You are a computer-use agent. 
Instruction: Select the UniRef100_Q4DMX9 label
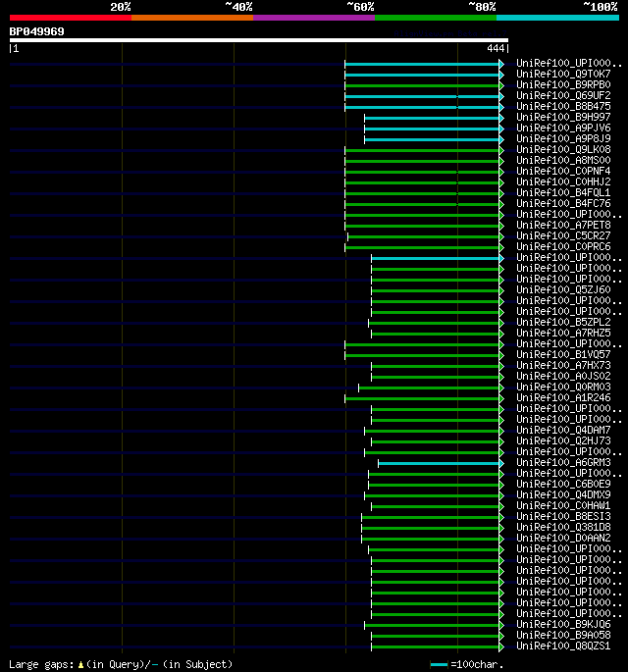[563, 494]
